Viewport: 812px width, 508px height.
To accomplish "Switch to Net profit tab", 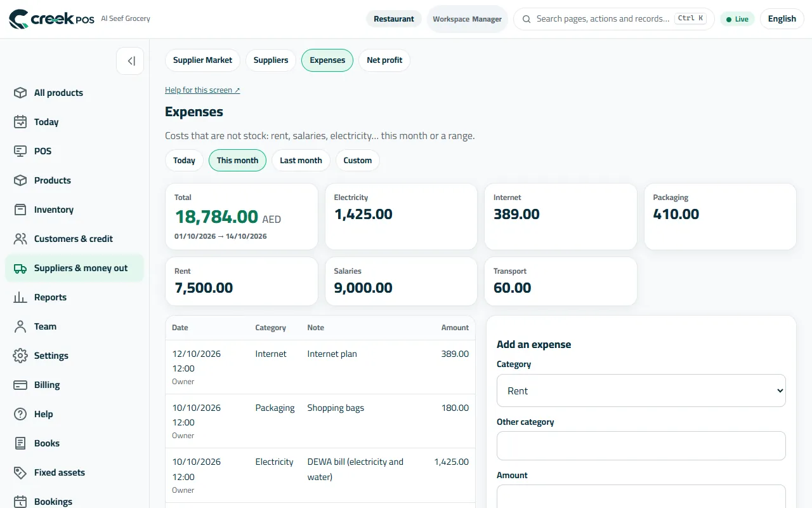I will coord(384,60).
